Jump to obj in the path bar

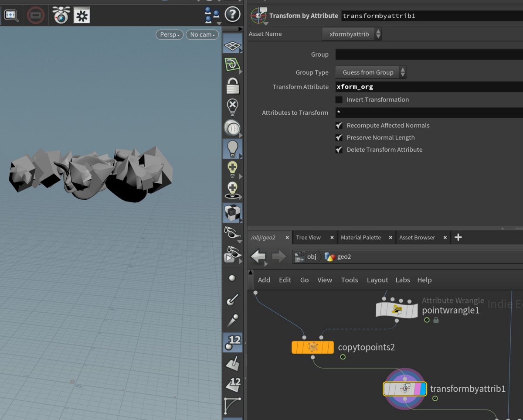pos(306,256)
